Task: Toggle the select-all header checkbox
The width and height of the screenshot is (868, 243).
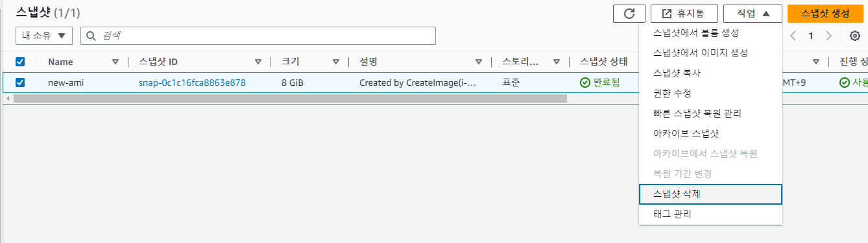Action: (x=20, y=62)
